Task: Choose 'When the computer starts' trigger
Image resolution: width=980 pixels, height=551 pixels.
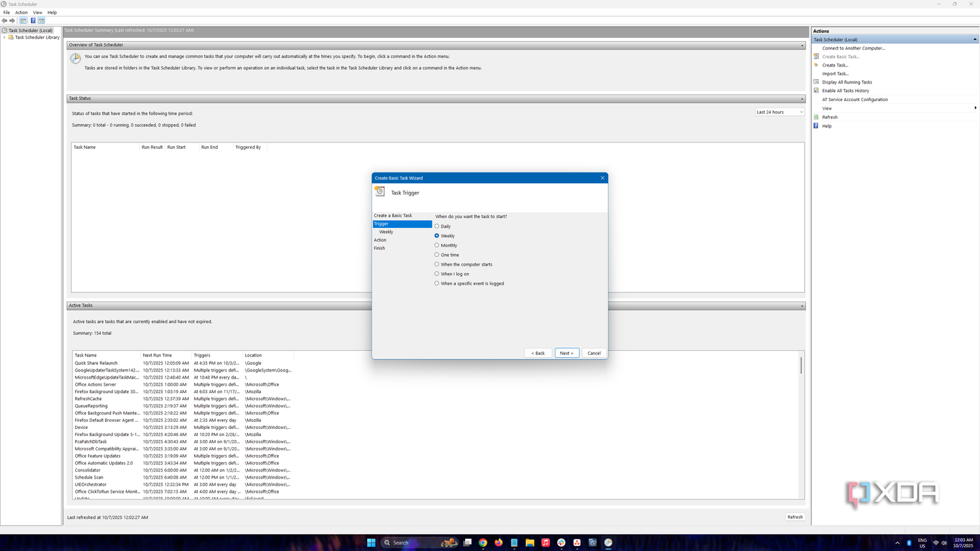Action: coord(464,264)
